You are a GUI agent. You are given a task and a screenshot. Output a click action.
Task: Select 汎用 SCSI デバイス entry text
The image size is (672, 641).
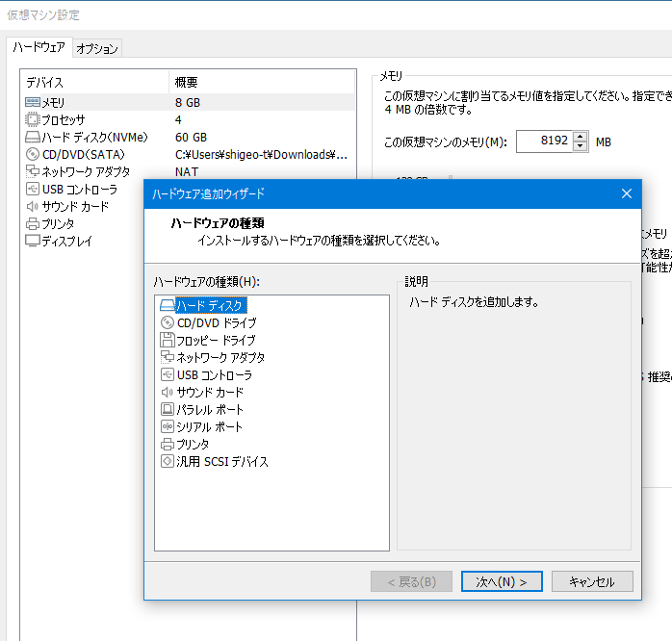(222, 461)
